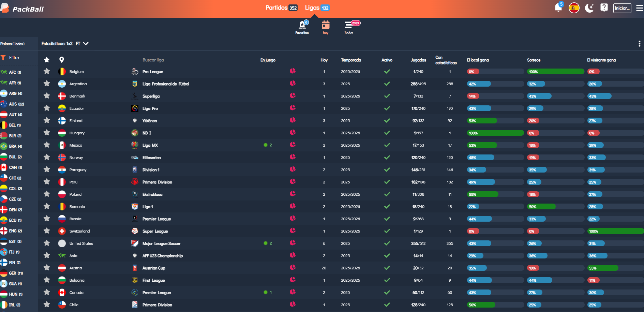Open the three-dot options menu
This screenshot has height=312, width=644.
pos(639,44)
